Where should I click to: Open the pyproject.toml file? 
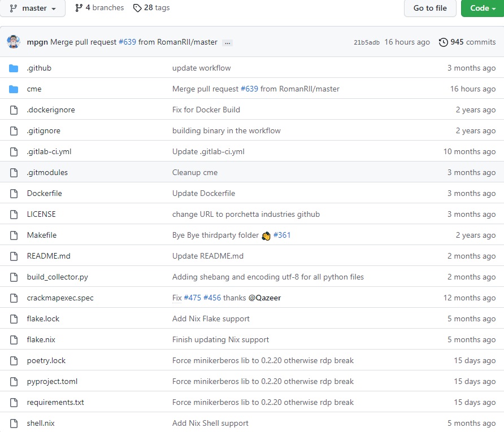click(x=52, y=381)
